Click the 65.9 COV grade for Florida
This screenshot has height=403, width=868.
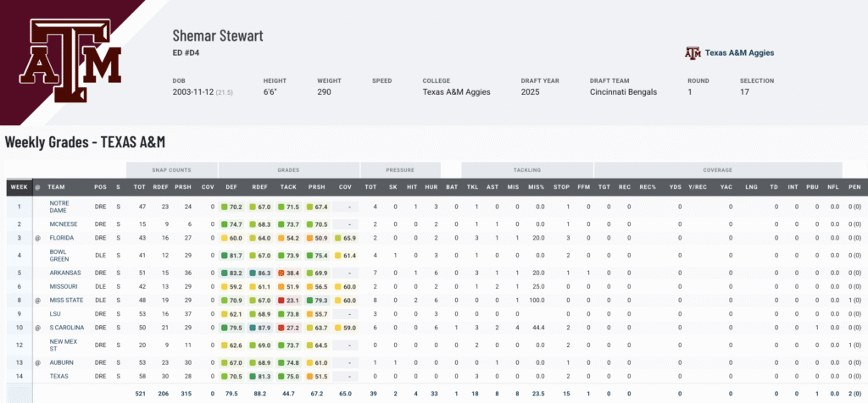pos(345,238)
